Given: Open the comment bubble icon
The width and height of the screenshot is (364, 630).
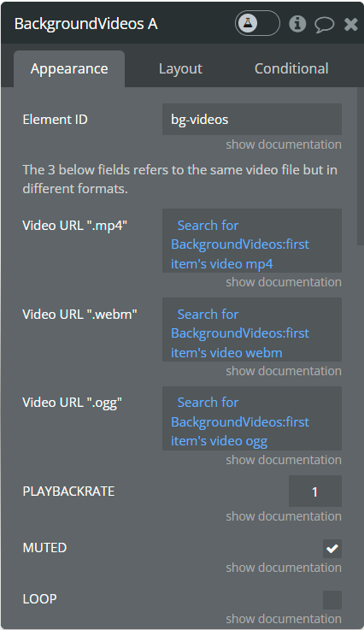Looking at the screenshot, I should point(324,25).
